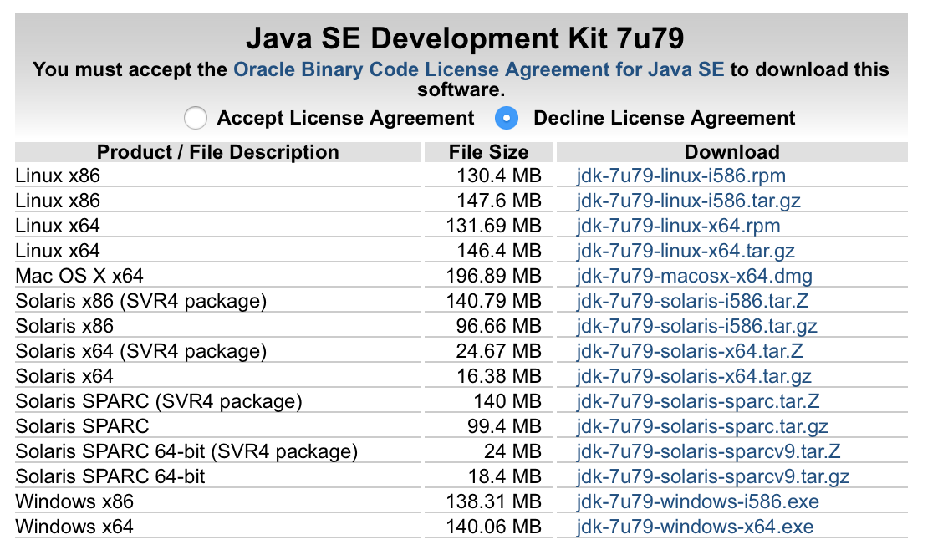Click jdk-7u79-solaris-i586.tar.Z link
The width and height of the screenshot is (943, 560).
tap(692, 302)
